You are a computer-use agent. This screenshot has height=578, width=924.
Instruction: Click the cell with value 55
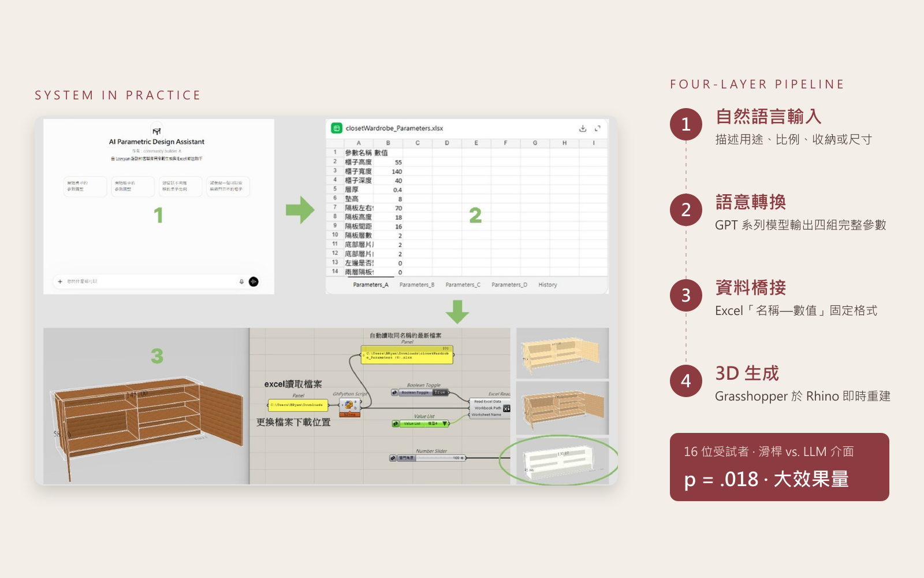388,162
